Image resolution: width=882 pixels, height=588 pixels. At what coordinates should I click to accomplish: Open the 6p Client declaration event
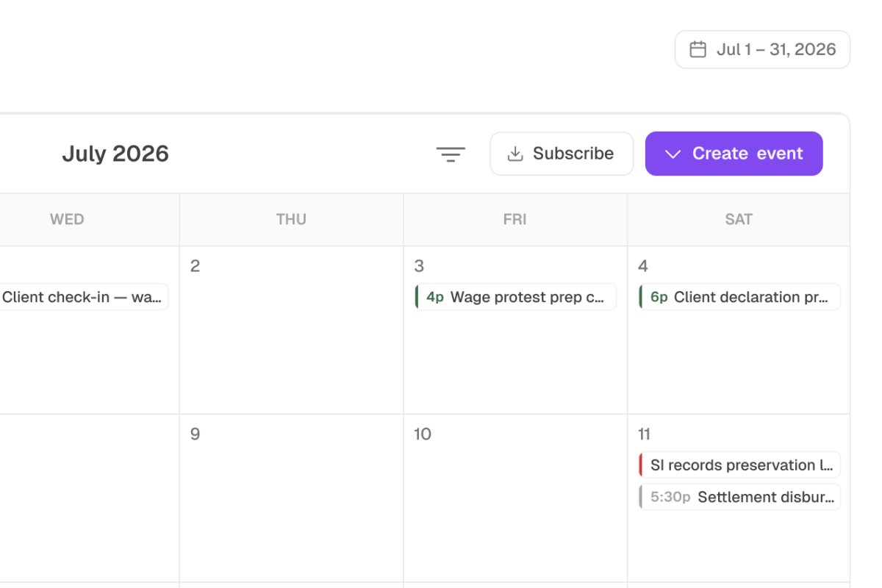[x=739, y=297]
